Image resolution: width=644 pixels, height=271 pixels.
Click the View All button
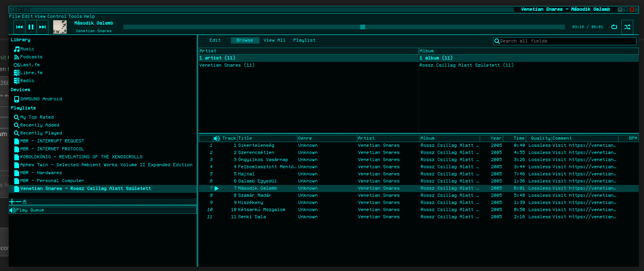[275, 40]
